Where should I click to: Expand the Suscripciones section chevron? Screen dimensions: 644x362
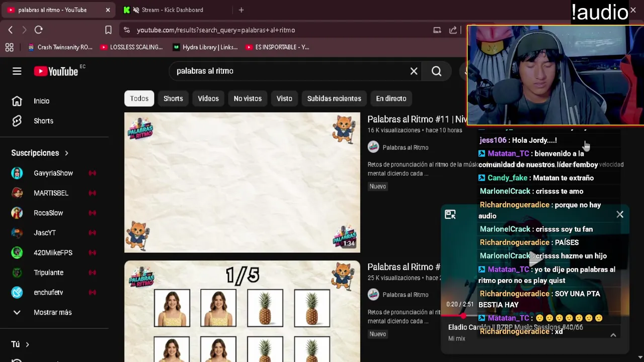tap(66, 153)
